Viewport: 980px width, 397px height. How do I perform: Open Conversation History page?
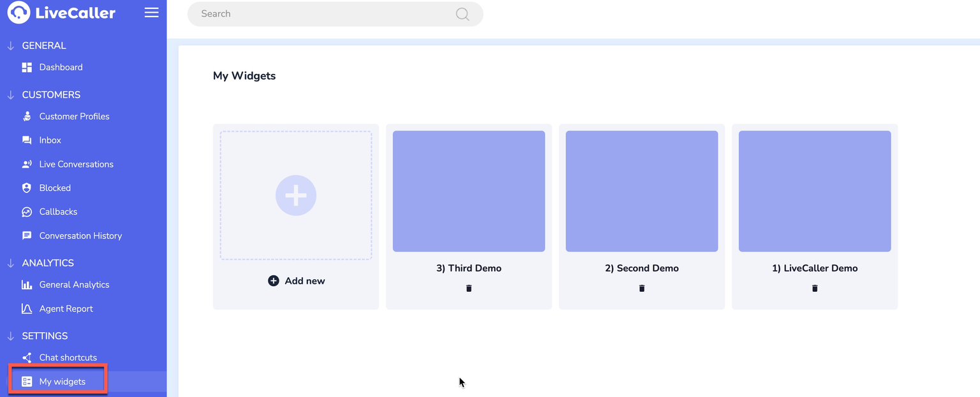(80, 236)
